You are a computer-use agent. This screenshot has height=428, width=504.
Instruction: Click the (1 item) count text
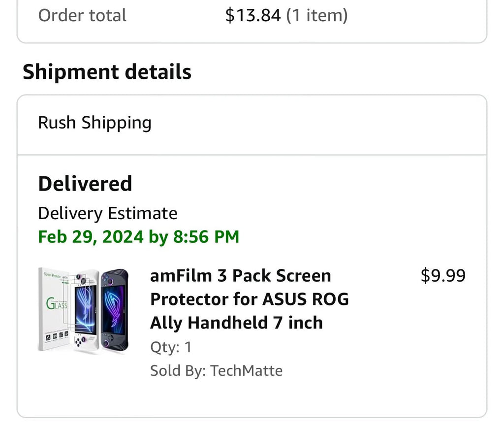[x=317, y=15]
